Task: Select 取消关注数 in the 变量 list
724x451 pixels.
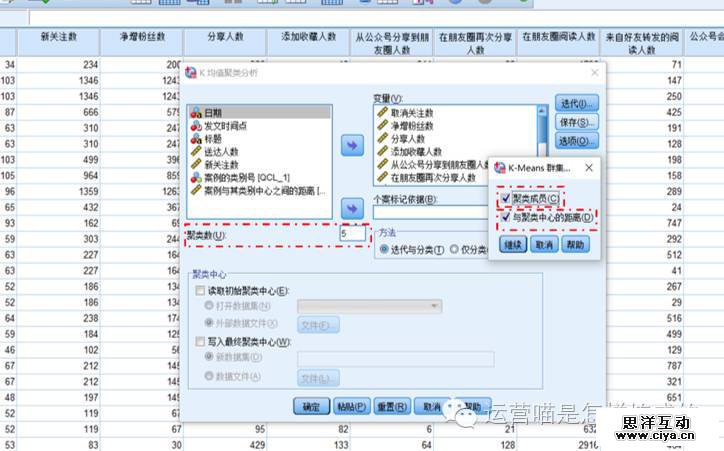Action: pyautogui.click(x=406, y=113)
